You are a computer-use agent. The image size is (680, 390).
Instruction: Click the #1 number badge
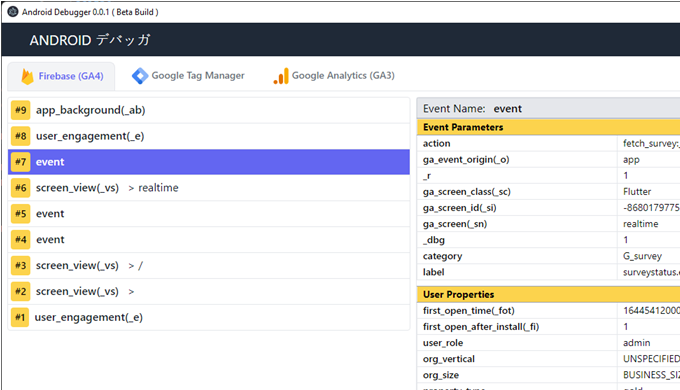pyautogui.click(x=20, y=317)
